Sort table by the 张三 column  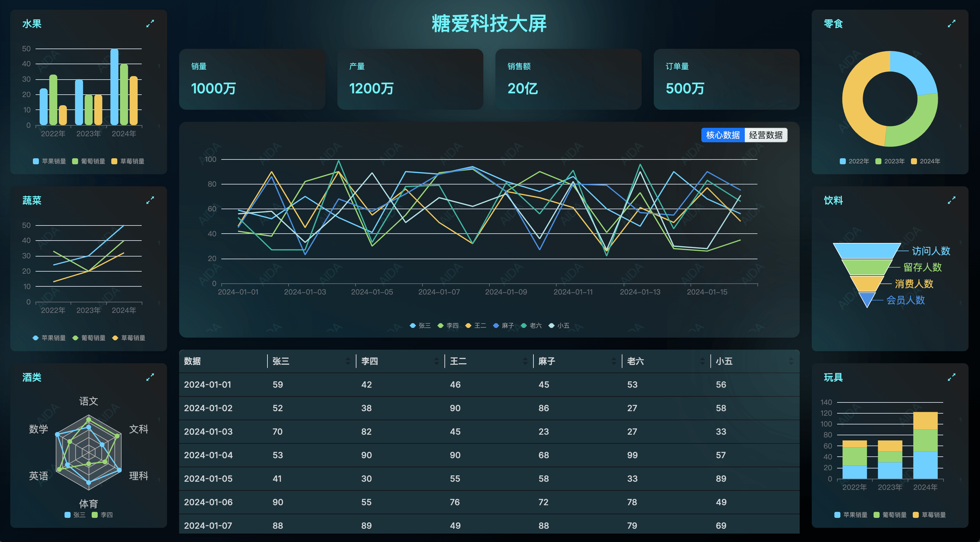pos(348,361)
